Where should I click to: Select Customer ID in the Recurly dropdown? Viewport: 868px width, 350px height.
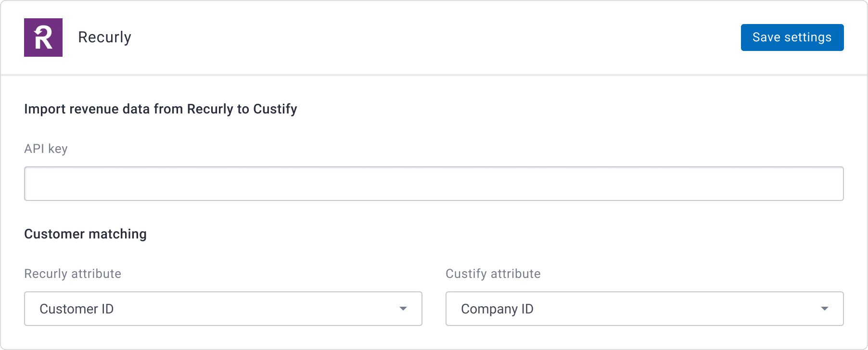[x=77, y=309]
